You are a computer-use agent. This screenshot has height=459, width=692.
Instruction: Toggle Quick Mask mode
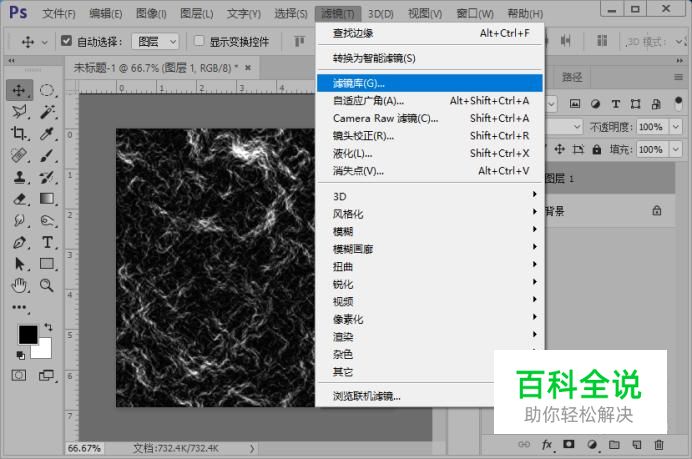point(19,376)
